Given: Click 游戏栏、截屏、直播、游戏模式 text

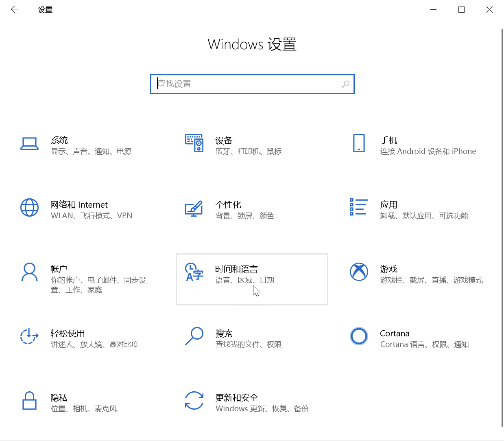Looking at the screenshot, I should tap(432, 280).
